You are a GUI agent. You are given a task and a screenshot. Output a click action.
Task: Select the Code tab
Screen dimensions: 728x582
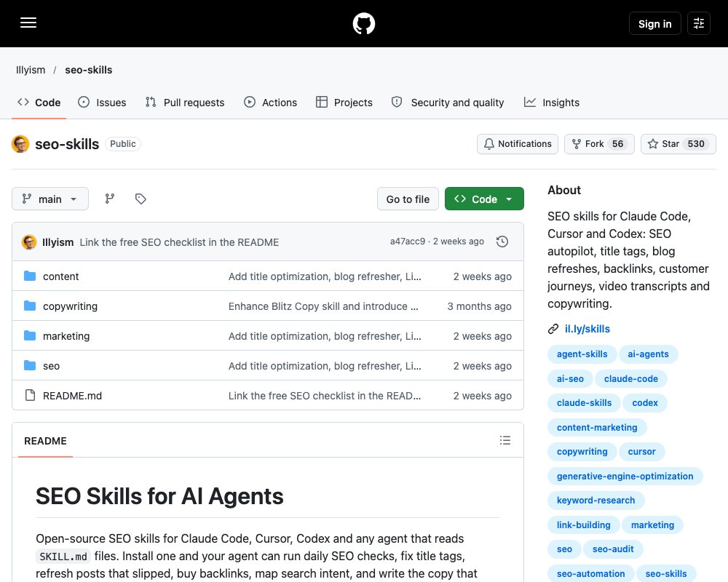39,103
